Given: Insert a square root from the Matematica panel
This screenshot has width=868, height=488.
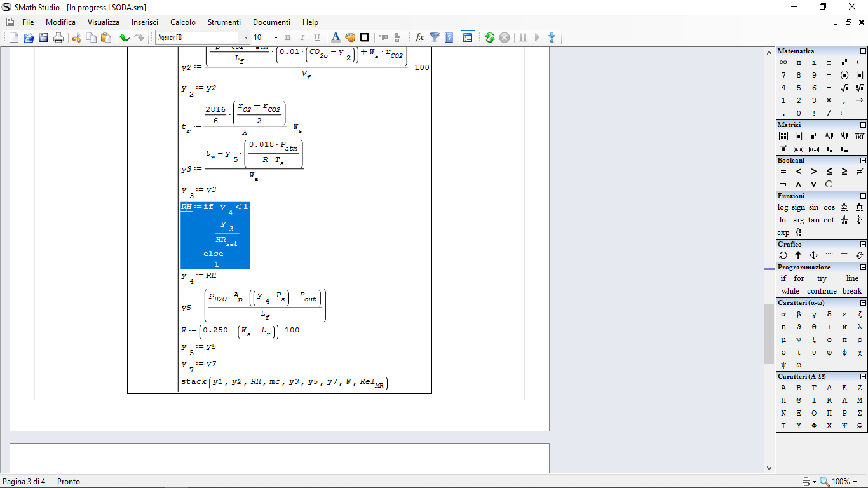Looking at the screenshot, I should (844, 87).
